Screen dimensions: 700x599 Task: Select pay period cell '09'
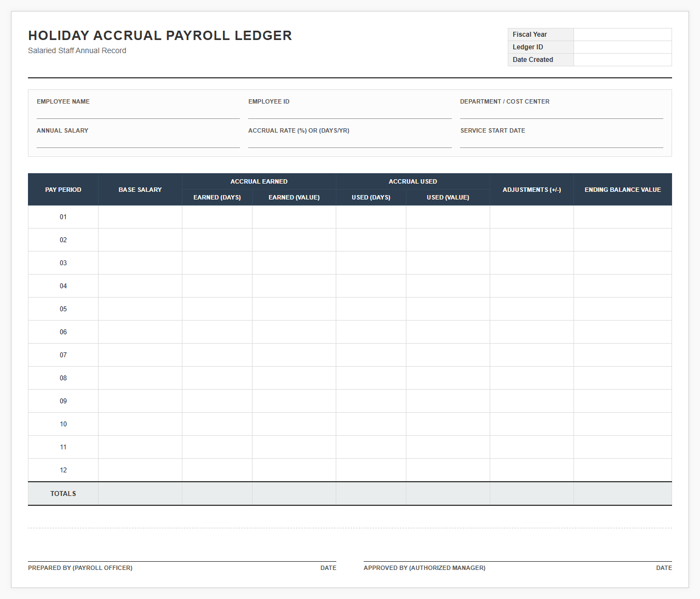point(63,401)
